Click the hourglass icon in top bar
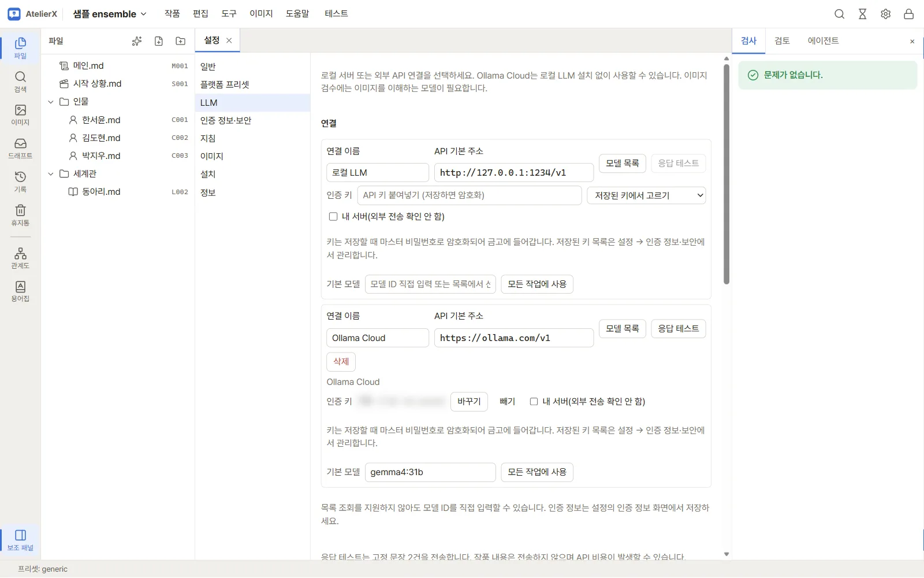 862,14
